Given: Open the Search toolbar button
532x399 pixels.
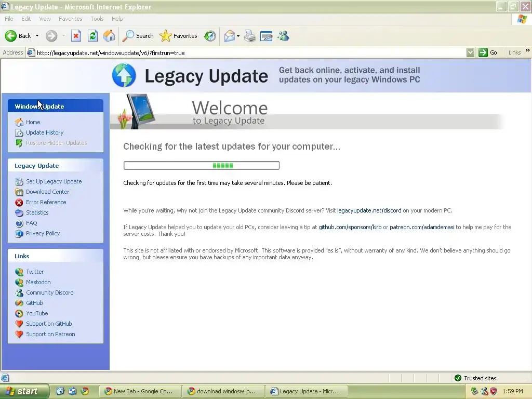Looking at the screenshot, I should point(138,36).
